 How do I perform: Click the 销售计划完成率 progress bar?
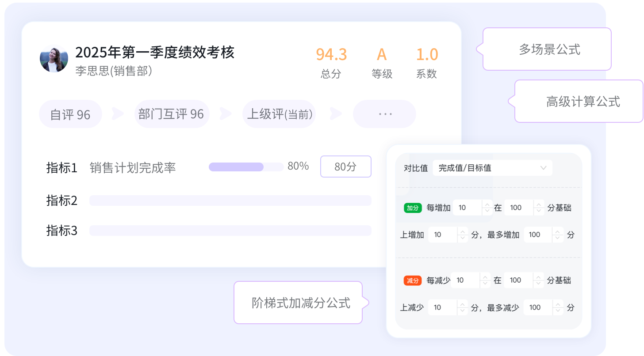point(246,167)
